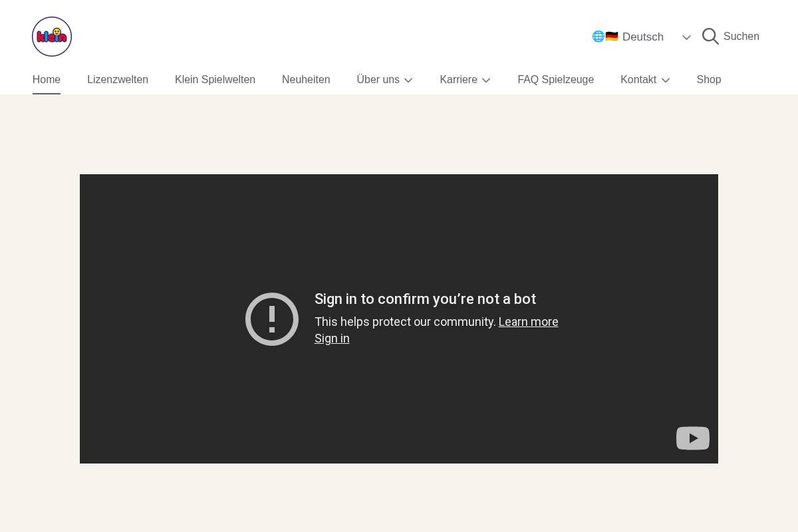The width and height of the screenshot is (798, 532).
Task: Expand the Kontakt menu
Action: click(x=645, y=80)
